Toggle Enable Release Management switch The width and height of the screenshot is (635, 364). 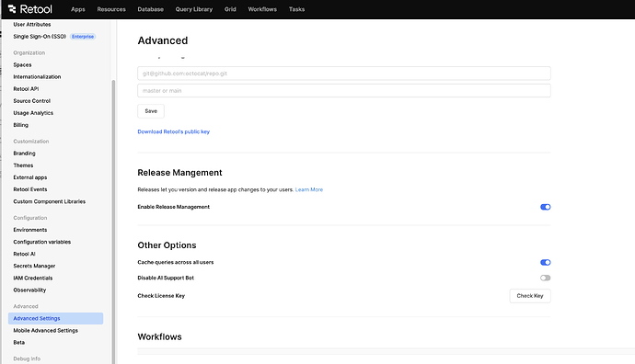(545, 207)
